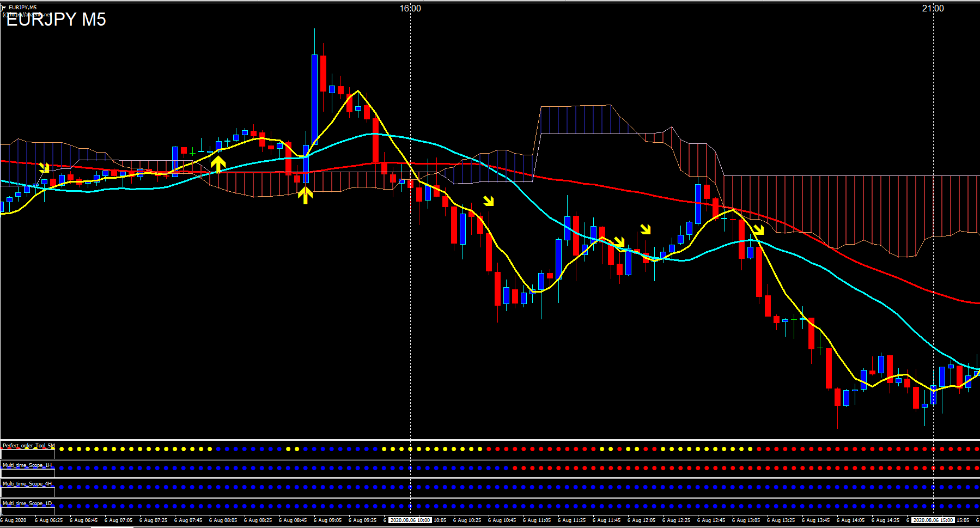Click the highlighted 2020.08.06 10:00 time marker
This screenshot has width=980, height=528.
point(410,520)
